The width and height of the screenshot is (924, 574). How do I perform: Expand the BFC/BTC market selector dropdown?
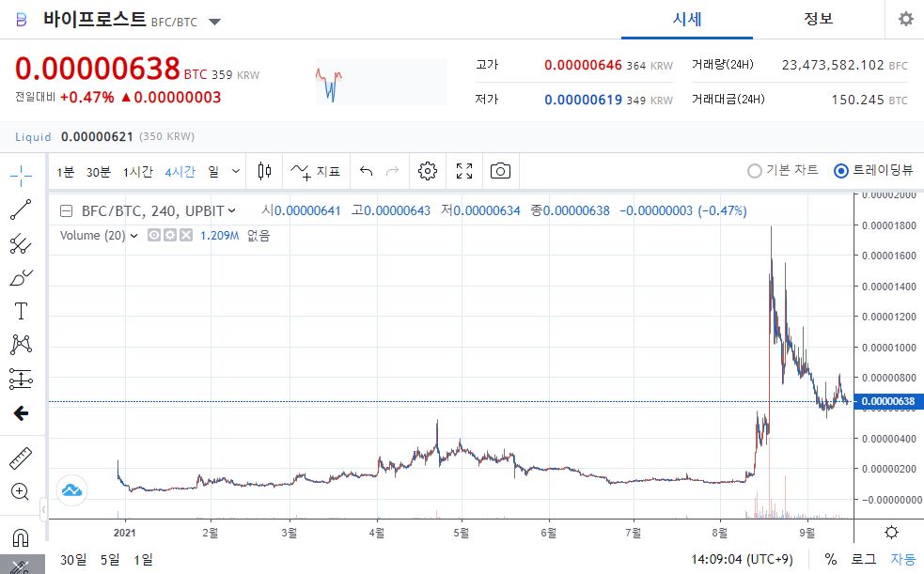click(x=215, y=23)
